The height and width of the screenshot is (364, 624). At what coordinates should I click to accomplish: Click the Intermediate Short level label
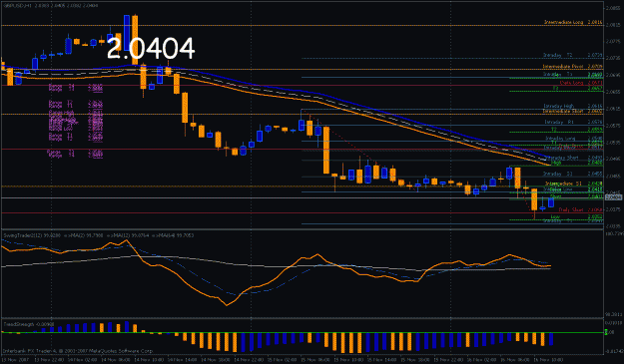tap(572, 112)
